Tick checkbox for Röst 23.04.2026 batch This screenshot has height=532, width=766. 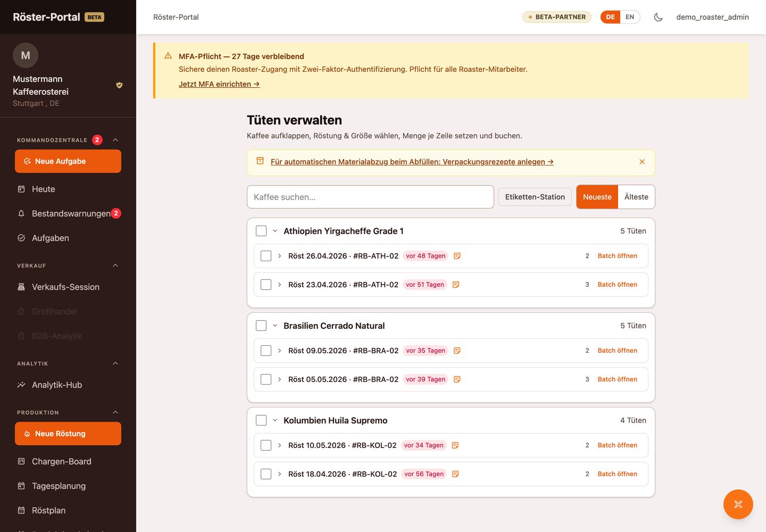[266, 285]
